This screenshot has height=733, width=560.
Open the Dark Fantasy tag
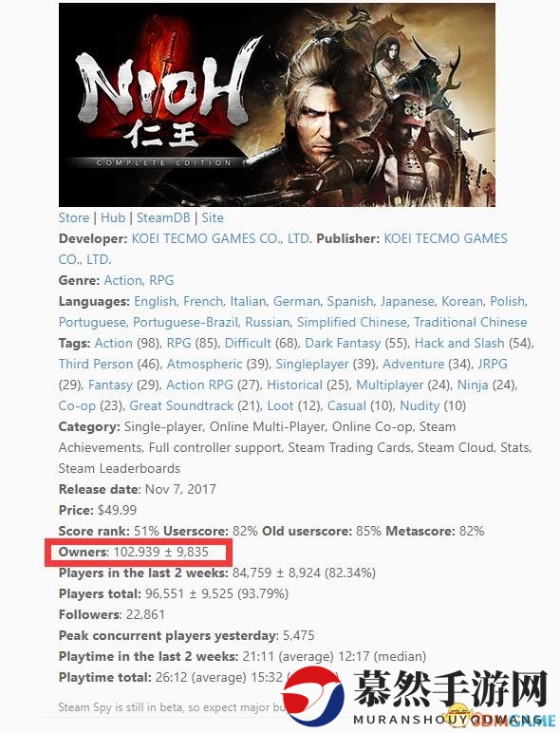click(343, 343)
